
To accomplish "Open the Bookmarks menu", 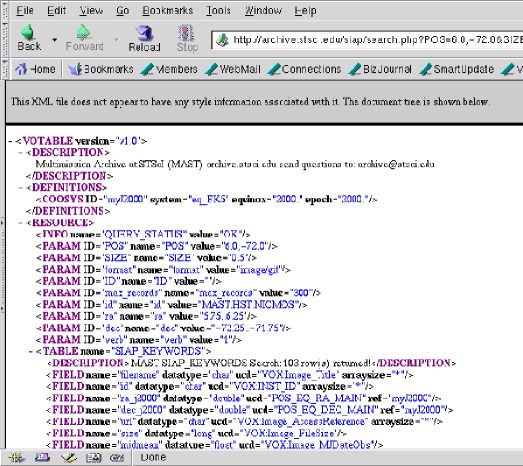I will [168, 11].
